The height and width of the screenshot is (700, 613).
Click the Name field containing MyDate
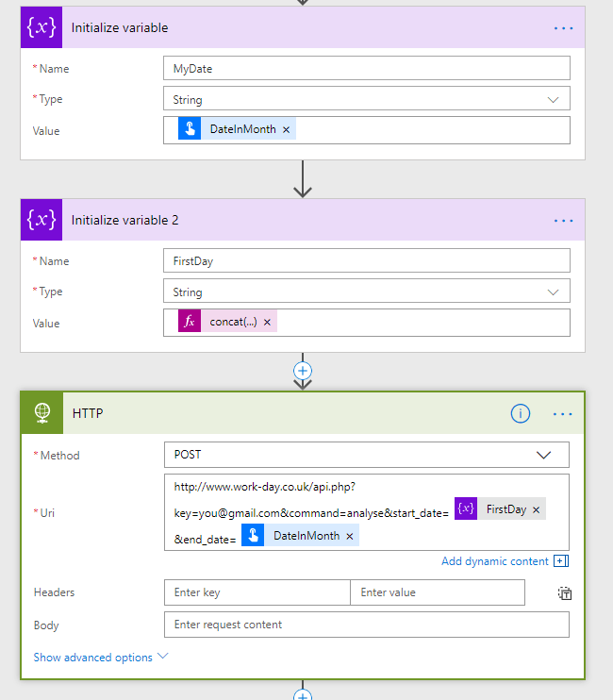(367, 68)
